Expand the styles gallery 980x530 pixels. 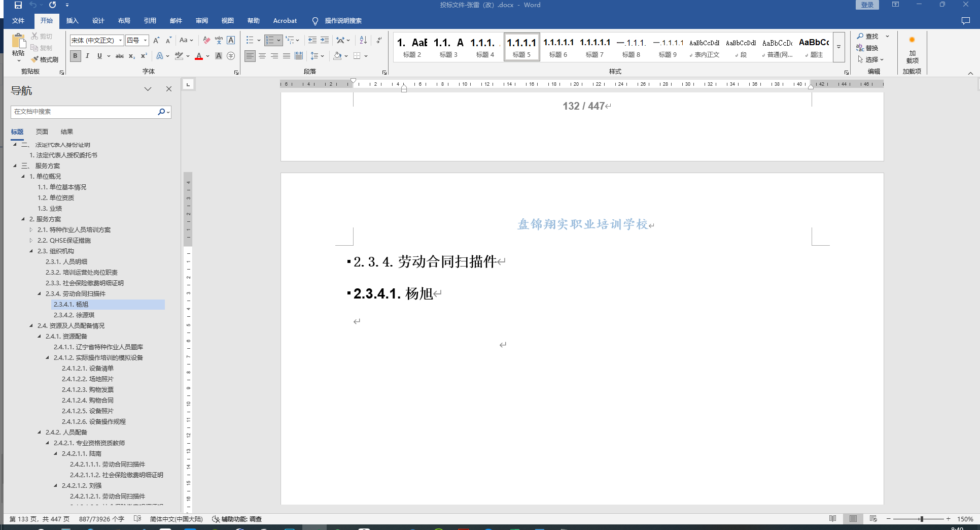(x=839, y=47)
